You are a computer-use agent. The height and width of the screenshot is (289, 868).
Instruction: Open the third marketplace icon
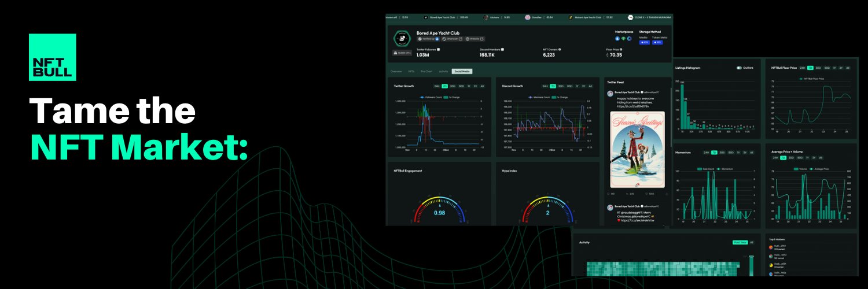click(629, 39)
